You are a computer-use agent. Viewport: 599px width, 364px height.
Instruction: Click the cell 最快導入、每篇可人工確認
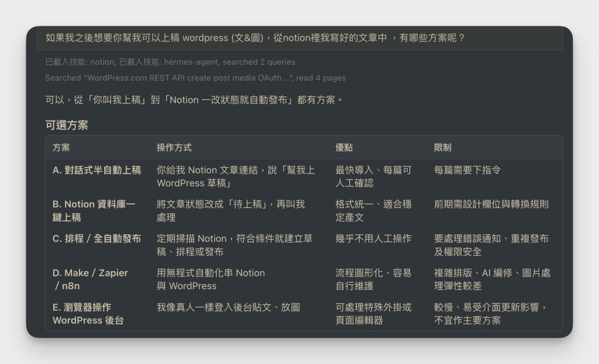point(373,176)
